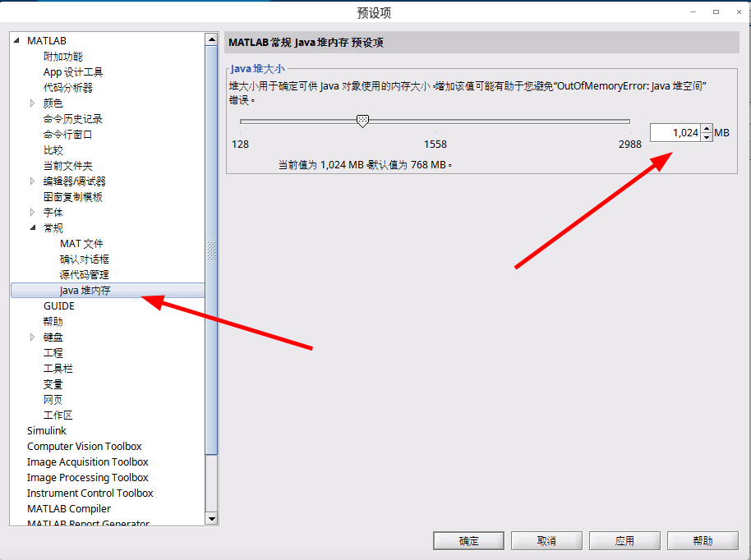Screen dimensions: 751x560
Task: Confirm with the 确定 button
Action: point(468,541)
